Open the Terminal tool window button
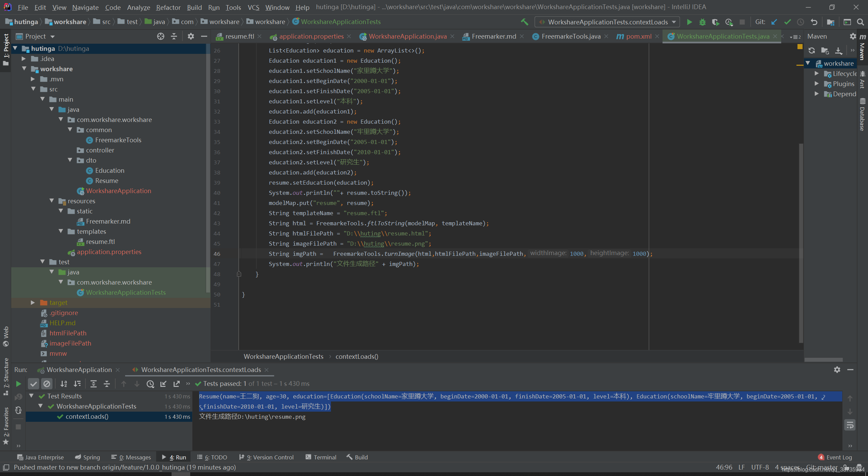The height and width of the screenshot is (476, 868). (321, 457)
